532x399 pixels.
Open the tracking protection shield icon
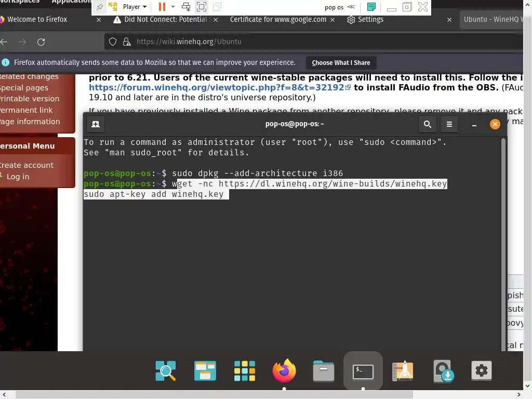coord(113,42)
